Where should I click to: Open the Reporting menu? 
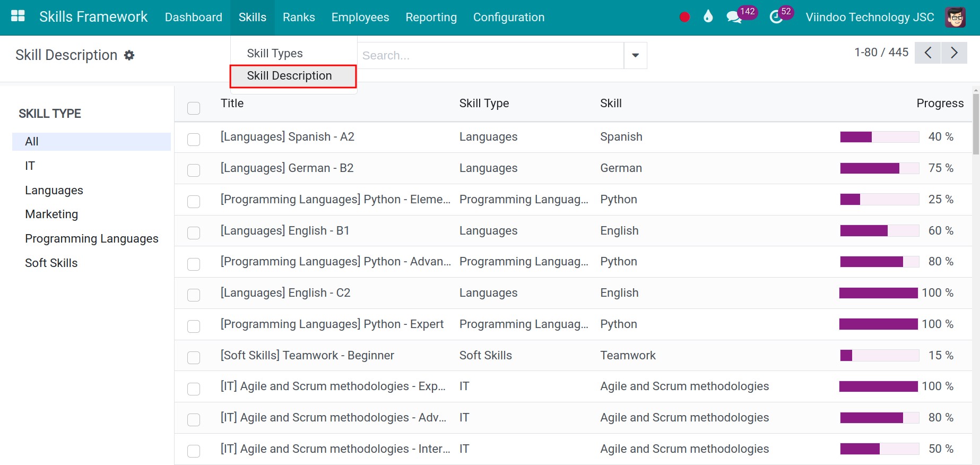tap(431, 17)
